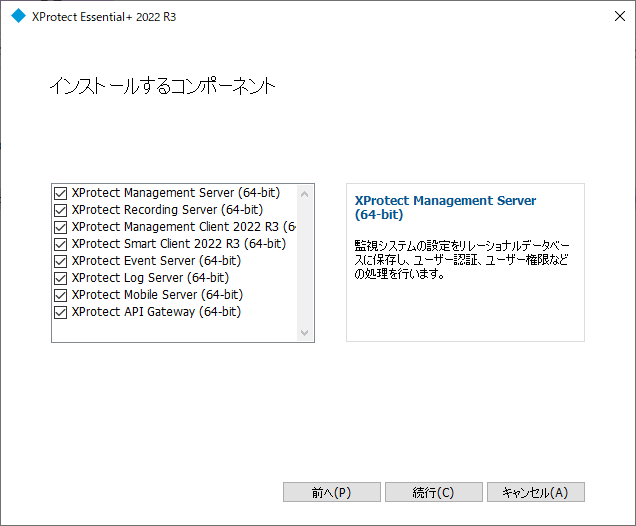This screenshot has height=526, width=636.
Task: Select XProtect Event Server (64-bit) list text
Action: point(156,261)
